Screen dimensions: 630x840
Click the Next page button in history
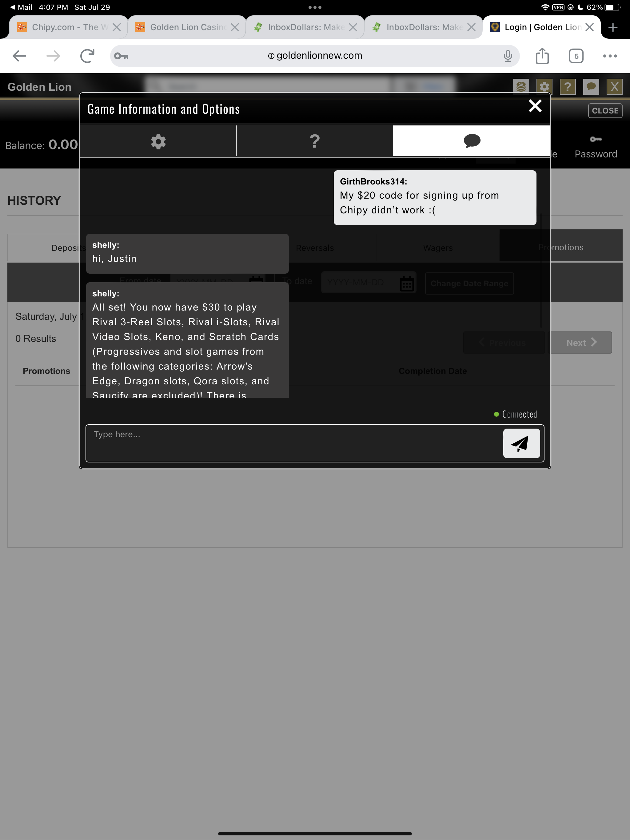[581, 343]
